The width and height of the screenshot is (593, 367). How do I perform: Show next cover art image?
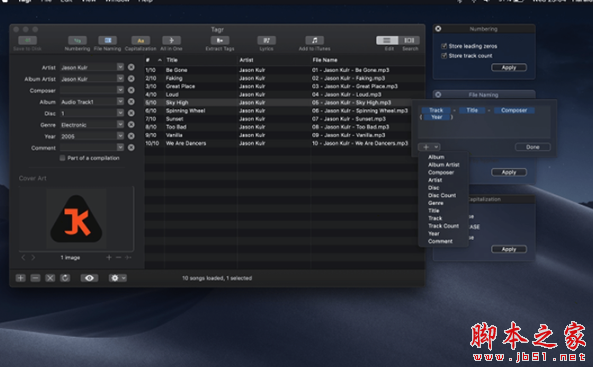pyautogui.click(x=33, y=257)
